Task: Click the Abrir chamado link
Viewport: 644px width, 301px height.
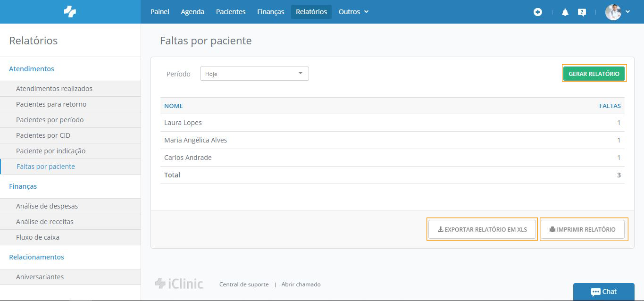Action: click(301, 284)
